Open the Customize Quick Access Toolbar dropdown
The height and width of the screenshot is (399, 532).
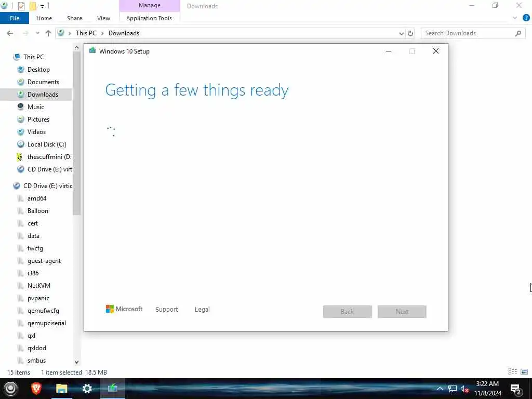[x=42, y=6]
